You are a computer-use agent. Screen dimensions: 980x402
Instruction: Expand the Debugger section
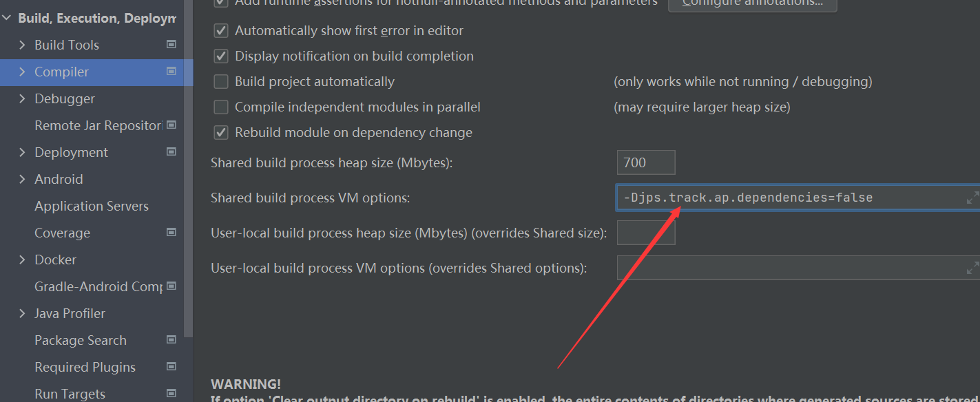(21, 98)
